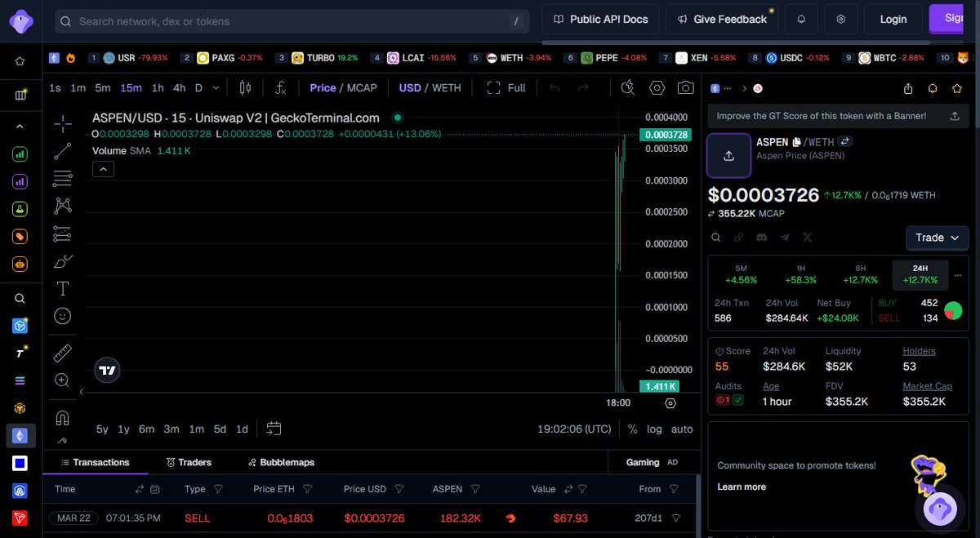
Task: Open the Fibonacci retracement tool
Action: point(63,178)
